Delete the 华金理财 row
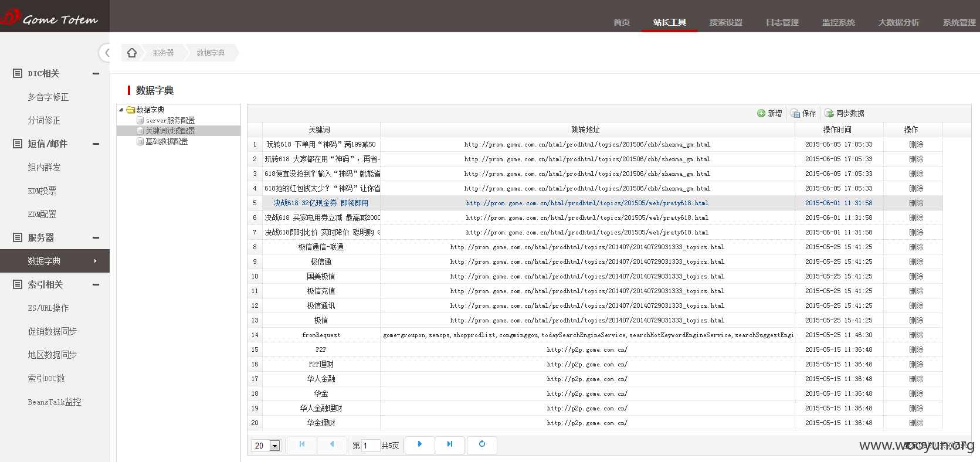The height and width of the screenshot is (462, 980). pyautogui.click(x=916, y=423)
